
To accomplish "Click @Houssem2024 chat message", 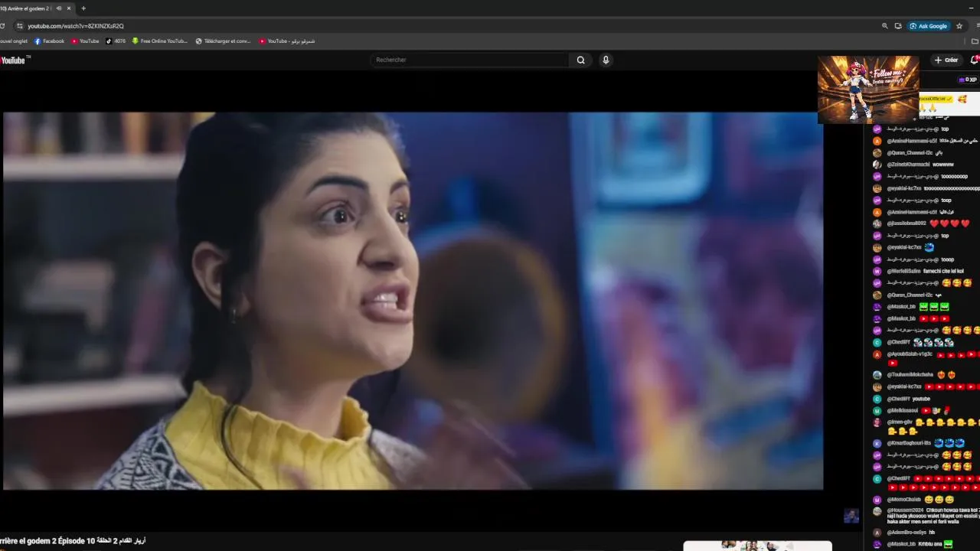I will pos(926,516).
